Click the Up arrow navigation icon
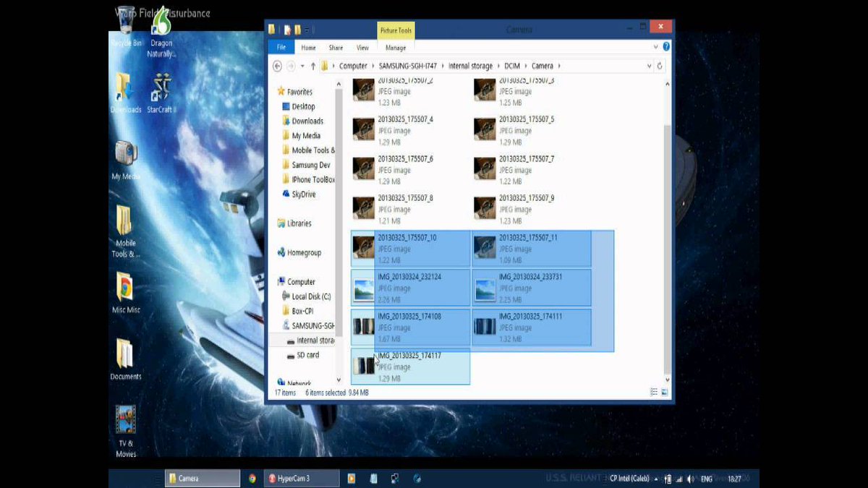Image resolution: width=868 pixels, height=488 pixels. tap(314, 66)
